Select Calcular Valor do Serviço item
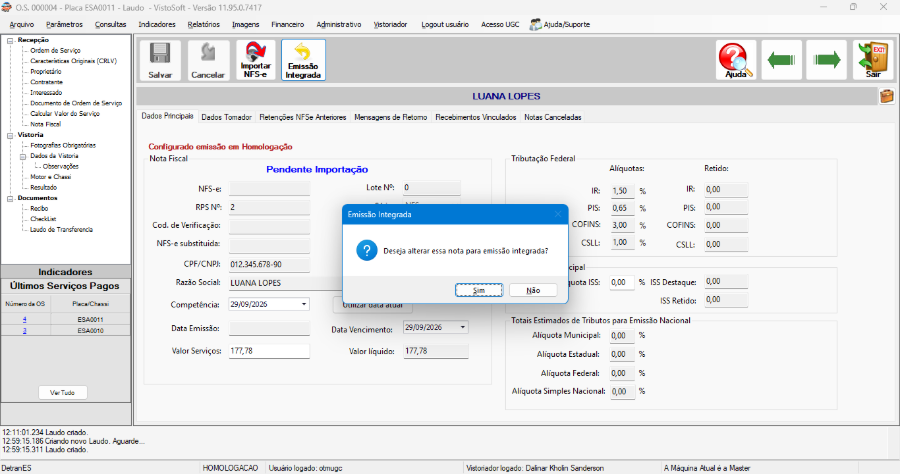This screenshot has height=474, width=900. coord(65,114)
